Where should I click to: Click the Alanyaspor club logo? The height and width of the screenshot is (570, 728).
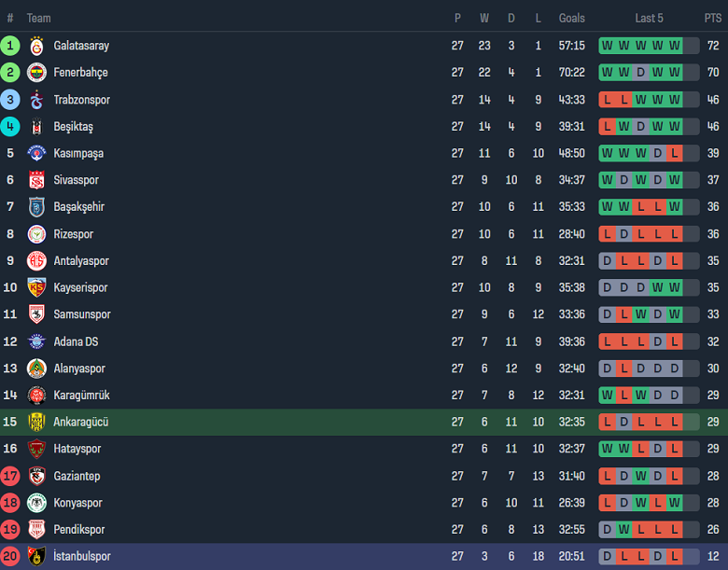pyautogui.click(x=36, y=368)
